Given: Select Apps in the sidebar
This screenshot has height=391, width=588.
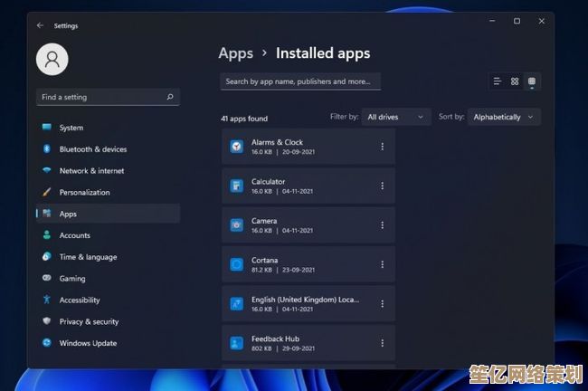Looking at the screenshot, I should point(108,214).
